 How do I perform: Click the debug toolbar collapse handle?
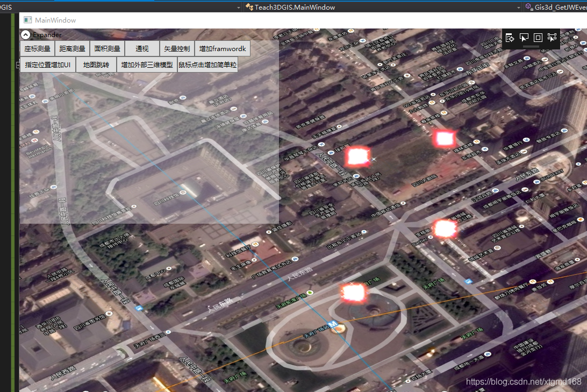click(531, 47)
